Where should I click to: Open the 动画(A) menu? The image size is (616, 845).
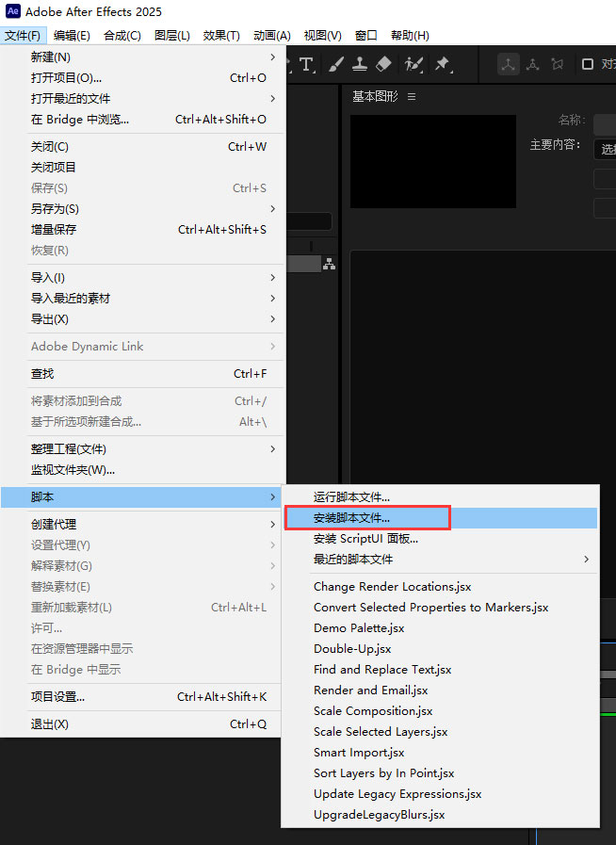click(x=272, y=36)
